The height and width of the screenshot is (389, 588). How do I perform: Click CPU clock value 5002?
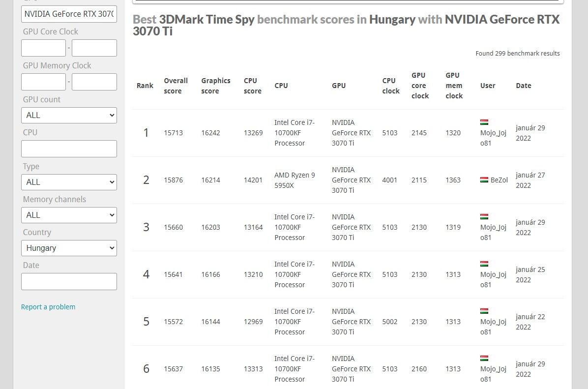point(390,322)
